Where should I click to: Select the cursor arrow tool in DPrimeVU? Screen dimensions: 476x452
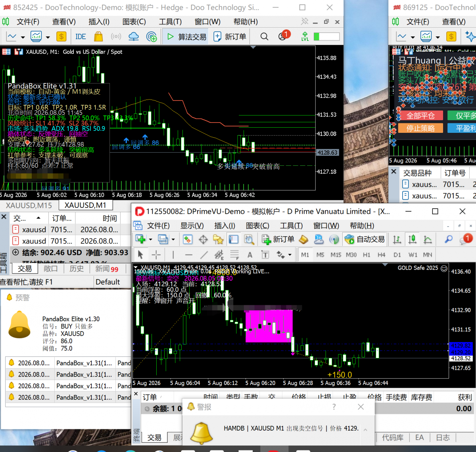140,255
